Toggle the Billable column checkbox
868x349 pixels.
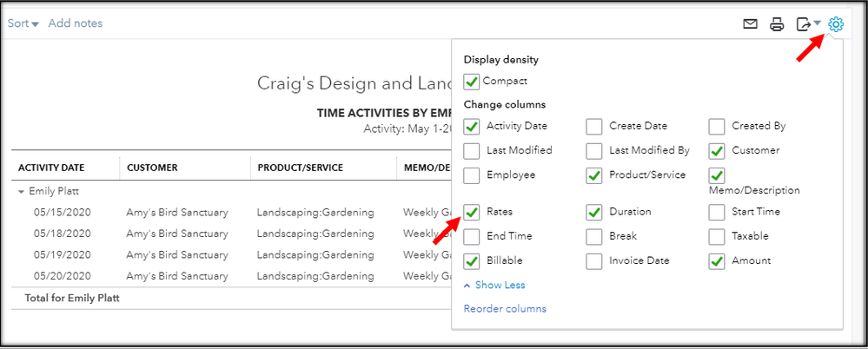click(472, 260)
